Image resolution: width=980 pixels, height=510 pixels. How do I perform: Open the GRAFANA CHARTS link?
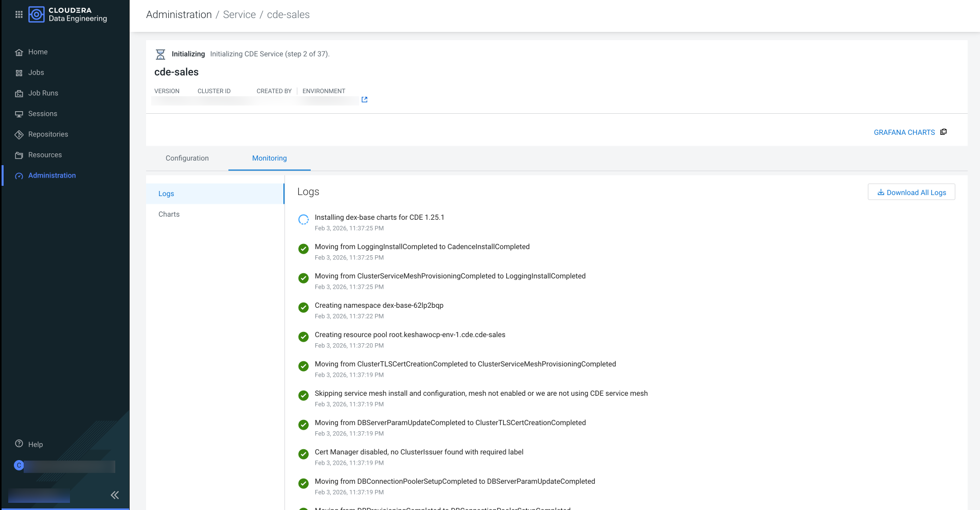pyautogui.click(x=904, y=132)
